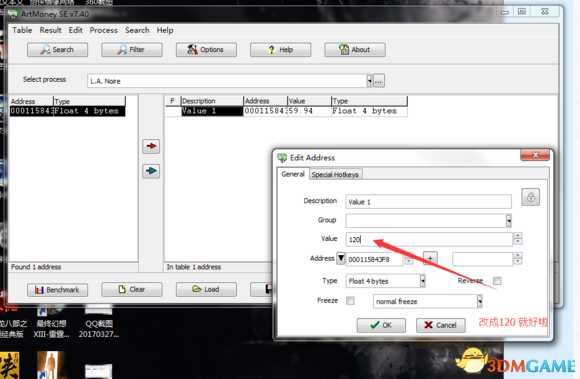The height and width of the screenshot is (379, 580).
Task: Click the About toolbar button
Action: coord(355,50)
